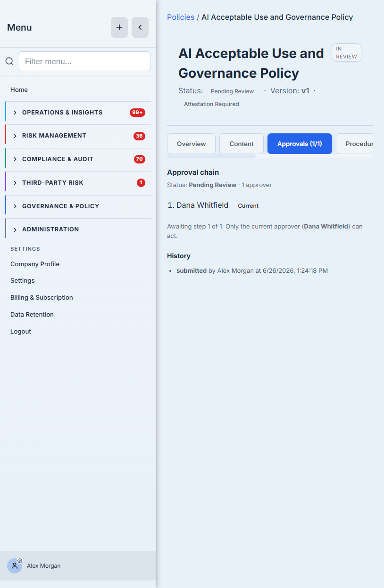Collapse the sidebar with the back chevron
Viewport: 384px width, 588px height.
140,27
